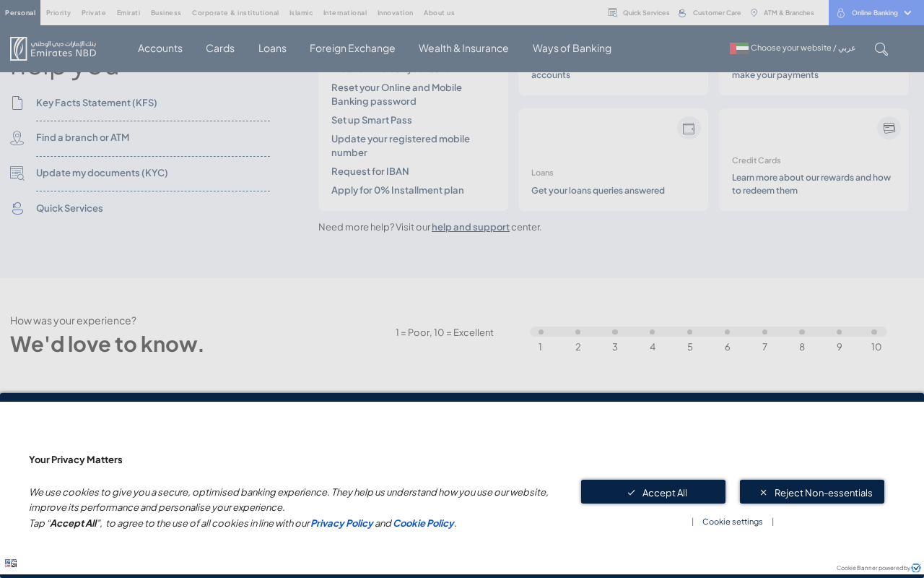Image resolution: width=924 pixels, height=578 pixels.
Task: Click the Emirates NBD logo
Action: tap(53, 48)
